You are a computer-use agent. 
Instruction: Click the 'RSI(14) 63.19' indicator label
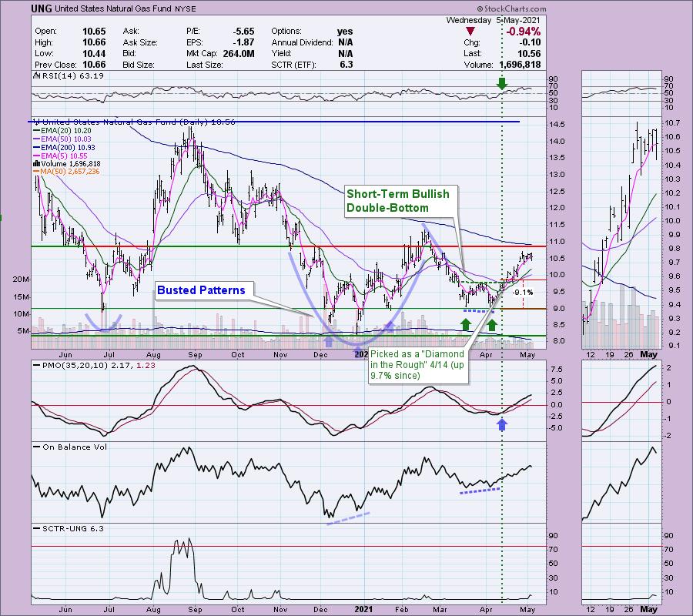(x=72, y=75)
